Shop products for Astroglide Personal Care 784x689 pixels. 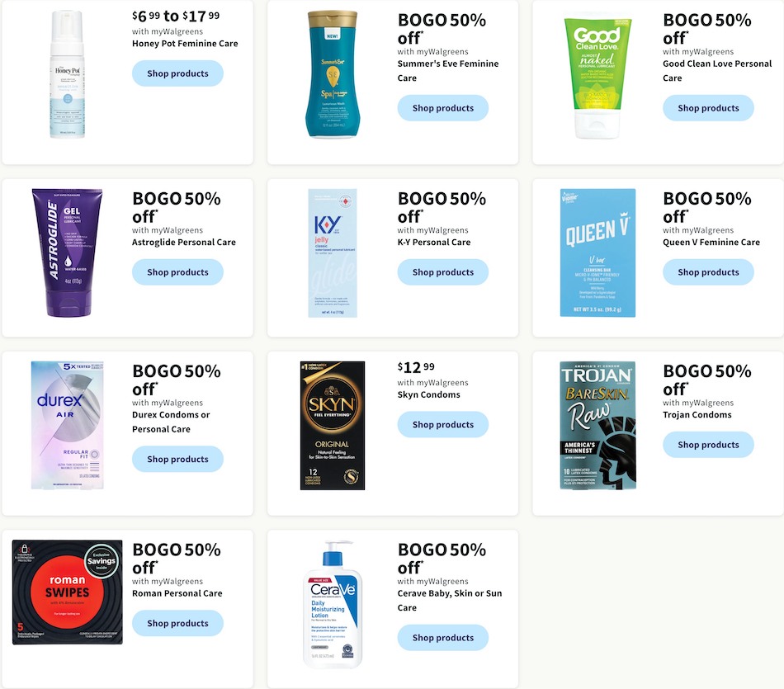pyautogui.click(x=177, y=272)
